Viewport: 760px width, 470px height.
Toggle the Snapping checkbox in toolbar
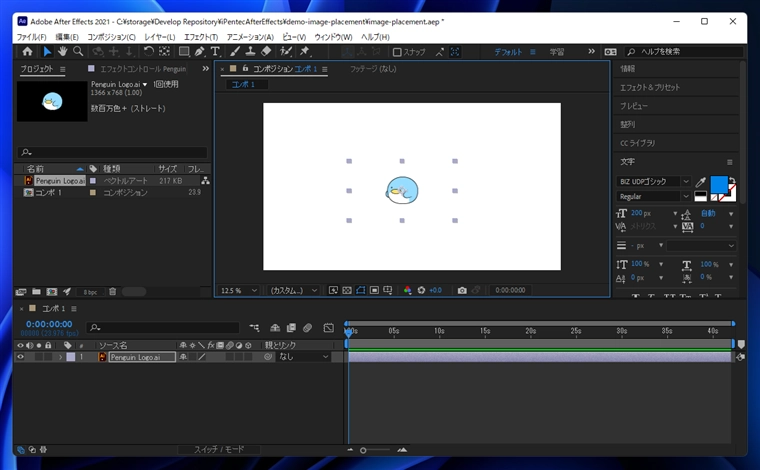click(x=397, y=52)
